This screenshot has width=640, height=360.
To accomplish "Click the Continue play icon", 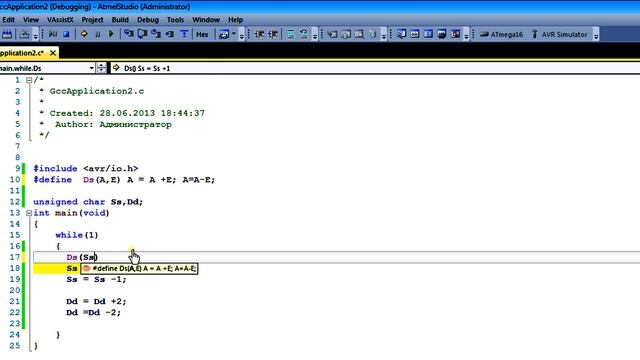I will pyautogui.click(x=111, y=34).
